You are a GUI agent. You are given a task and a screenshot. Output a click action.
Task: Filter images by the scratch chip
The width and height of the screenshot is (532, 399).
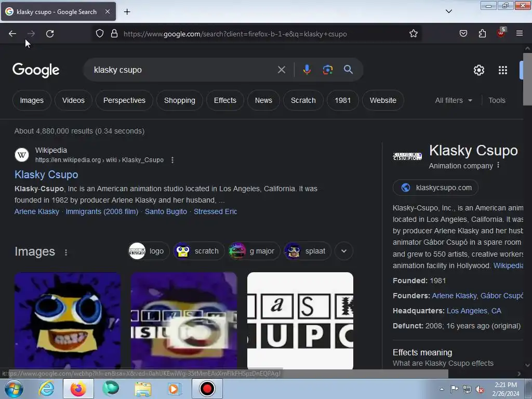[x=199, y=251]
